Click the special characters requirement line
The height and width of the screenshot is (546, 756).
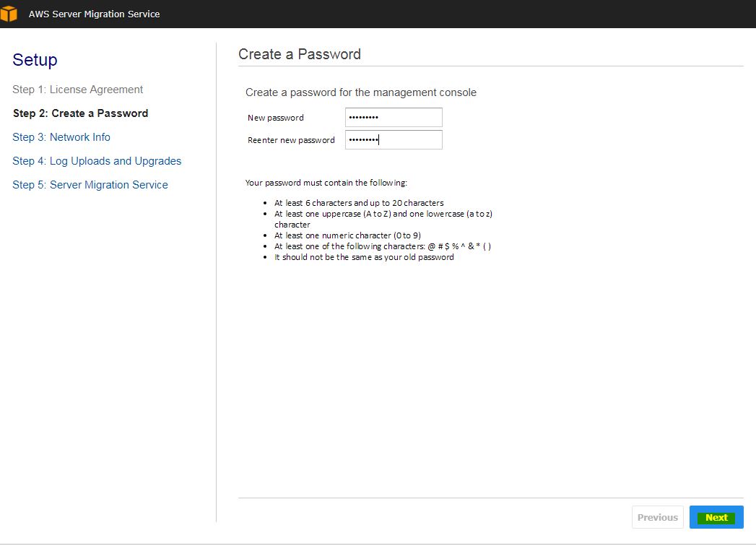(383, 246)
